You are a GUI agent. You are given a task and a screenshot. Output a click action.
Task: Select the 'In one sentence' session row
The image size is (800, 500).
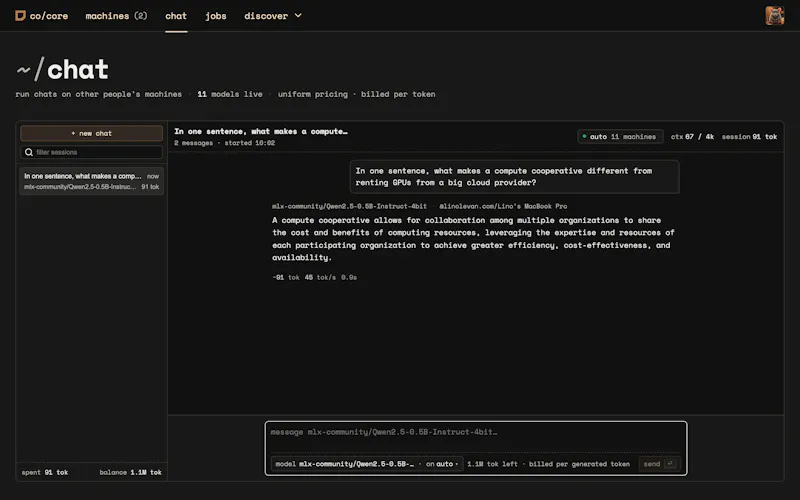pyautogui.click(x=92, y=181)
